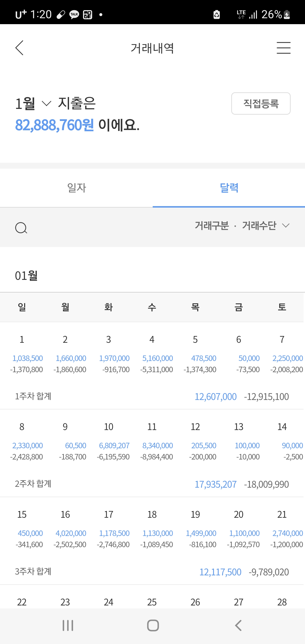Select calendar day 1

22,339
